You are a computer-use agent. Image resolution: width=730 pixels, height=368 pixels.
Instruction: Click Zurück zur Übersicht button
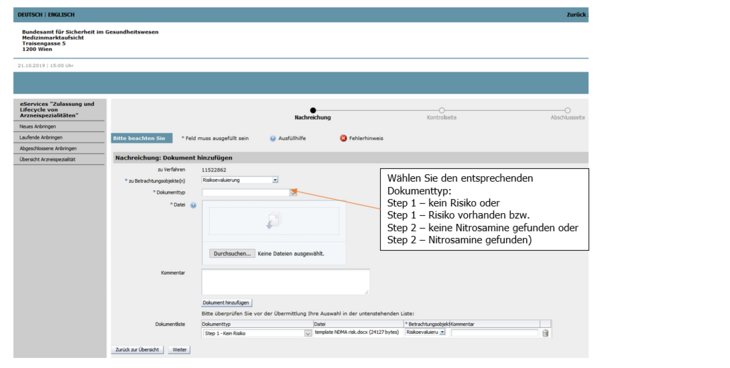[x=137, y=349]
